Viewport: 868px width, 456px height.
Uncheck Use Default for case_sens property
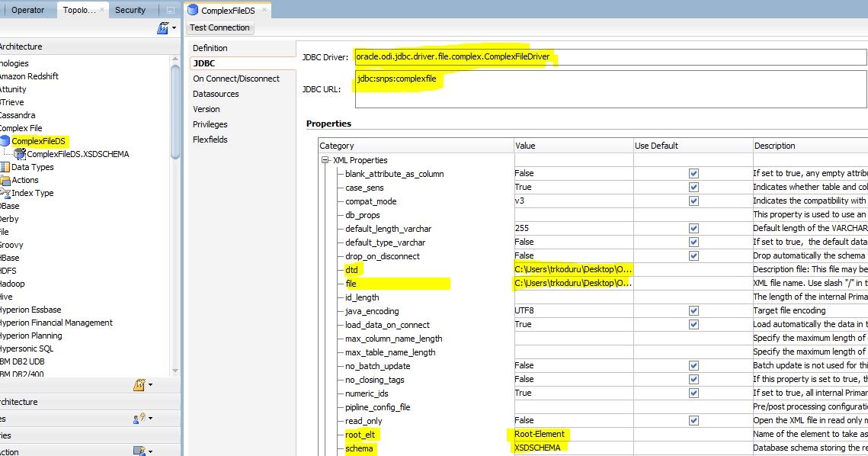point(692,187)
